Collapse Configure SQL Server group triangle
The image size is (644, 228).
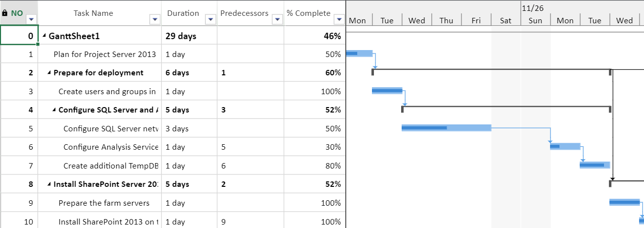pyautogui.click(x=54, y=110)
